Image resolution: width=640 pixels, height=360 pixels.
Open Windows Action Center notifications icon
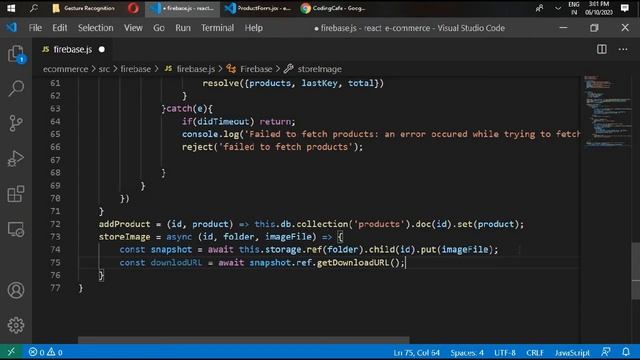pos(624,8)
